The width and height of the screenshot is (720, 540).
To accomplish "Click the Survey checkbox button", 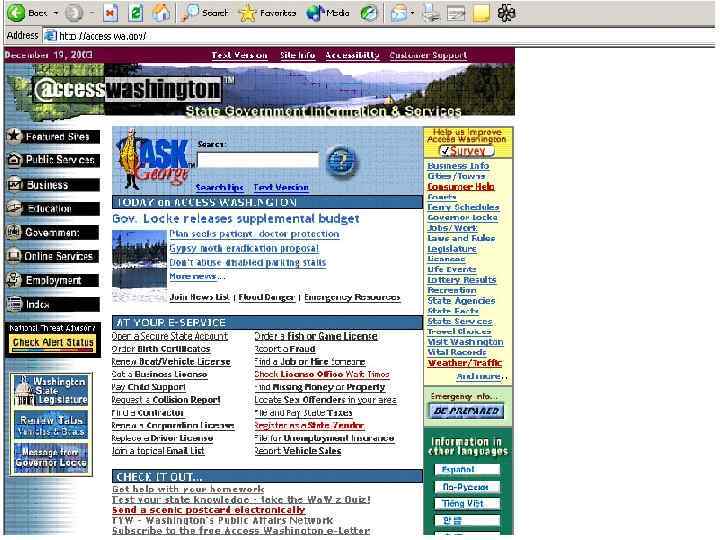I will click(x=467, y=151).
